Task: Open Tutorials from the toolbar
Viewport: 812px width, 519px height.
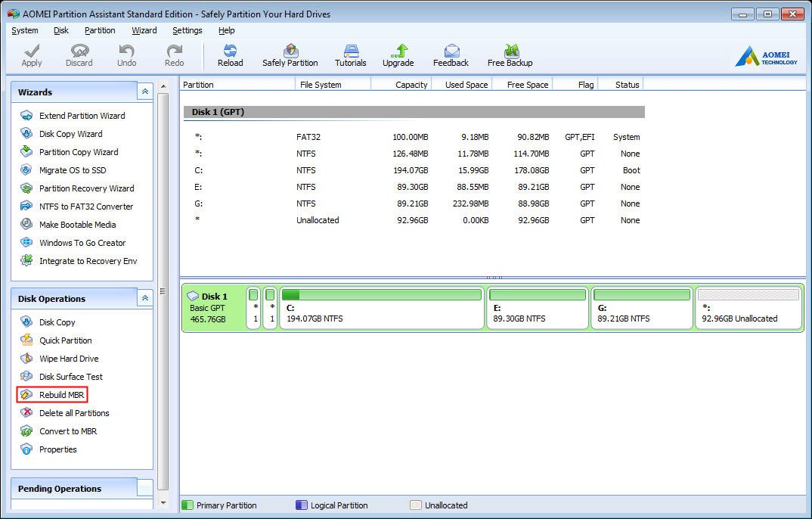Action: tap(351, 55)
